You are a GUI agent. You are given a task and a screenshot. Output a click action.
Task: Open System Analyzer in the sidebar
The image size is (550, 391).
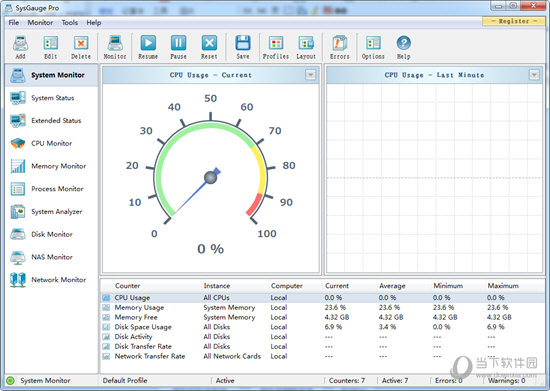click(x=52, y=212)
